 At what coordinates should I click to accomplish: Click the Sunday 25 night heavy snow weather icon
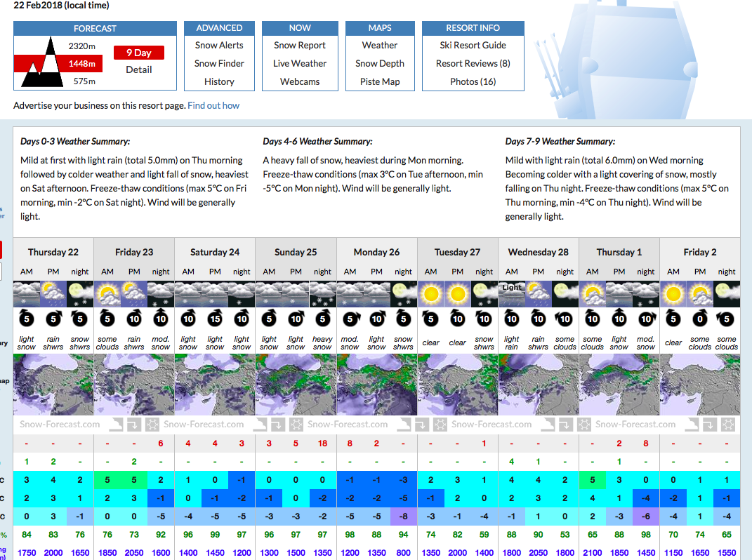click(x=322, y=294)
